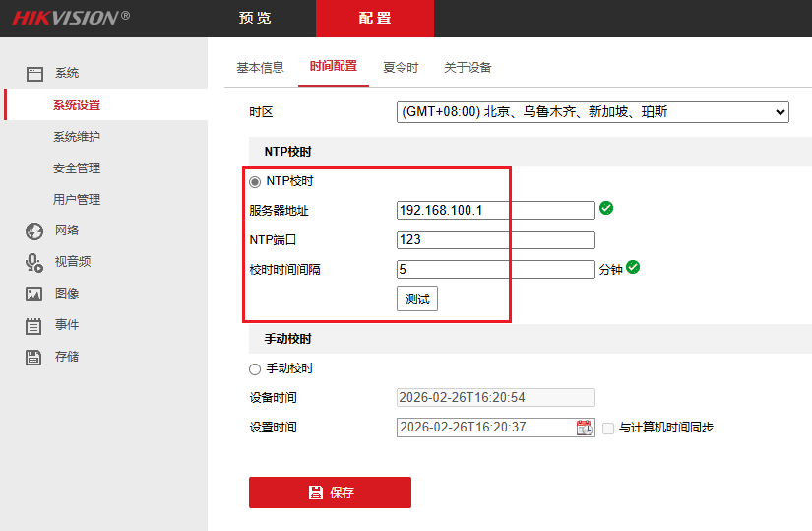Viewport: 812px width, 531px height.
Task: Click the 服务器地址 input field
Action: point(496,210)
